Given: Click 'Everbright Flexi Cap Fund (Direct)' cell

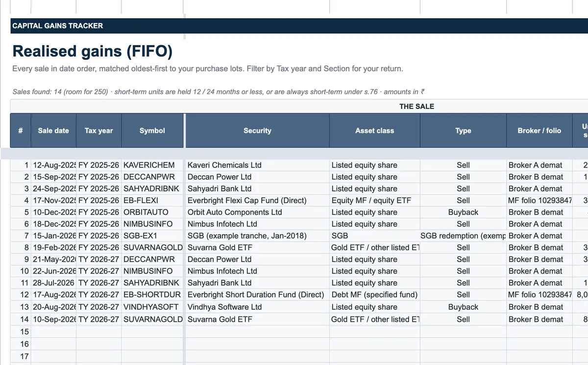Looking at the screenshot, I should (x=257, y=201).
